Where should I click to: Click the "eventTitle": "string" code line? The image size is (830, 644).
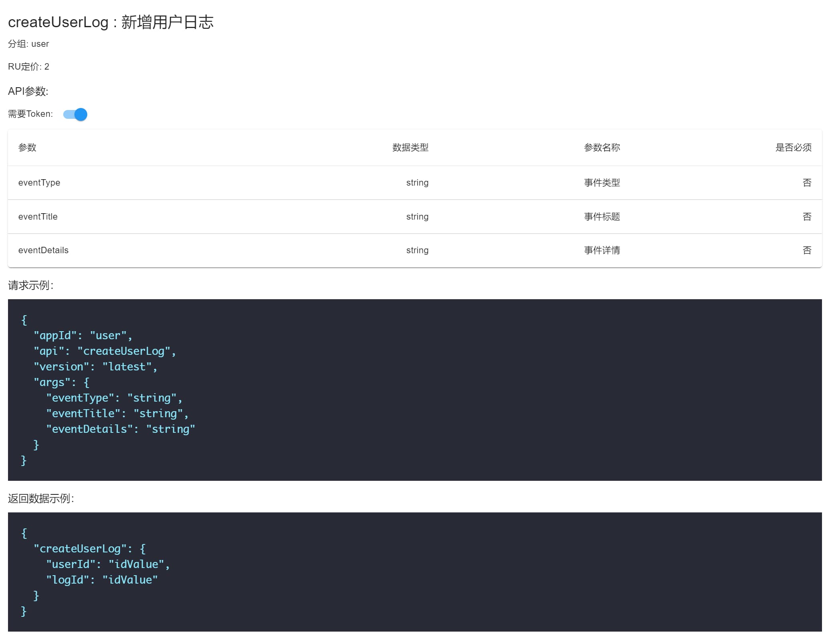(x=117, y=414)
